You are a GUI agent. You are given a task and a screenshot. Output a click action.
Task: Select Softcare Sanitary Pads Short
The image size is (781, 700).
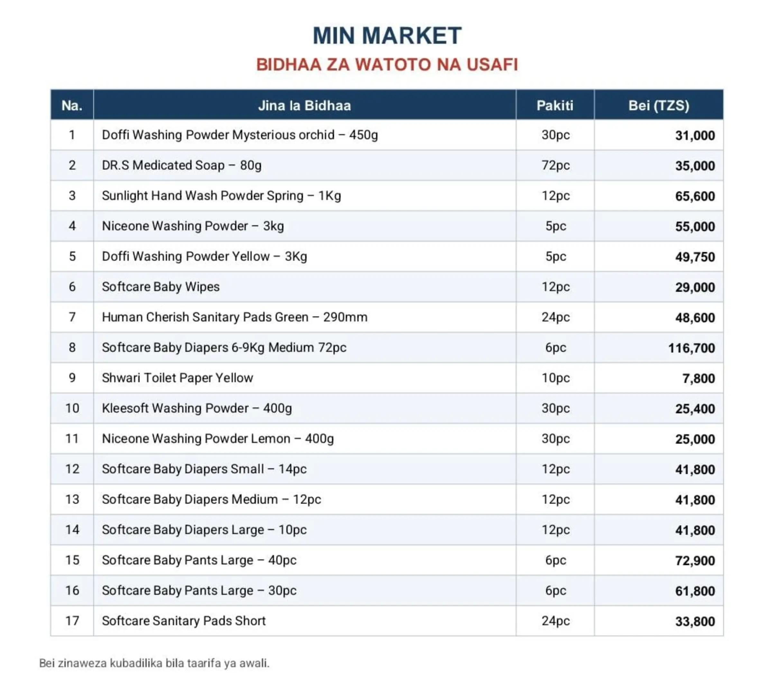[183, 621]
